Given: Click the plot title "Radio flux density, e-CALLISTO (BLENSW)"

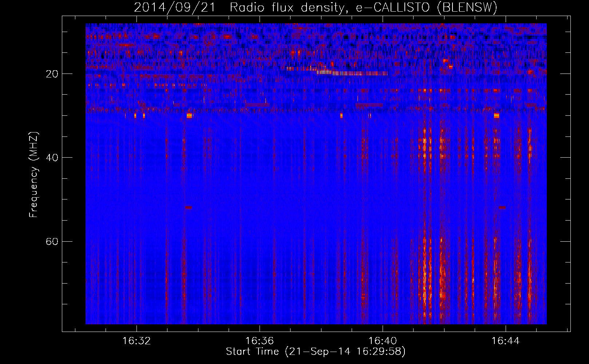Looking at the screenshot, I should click(x=363, y=8).
